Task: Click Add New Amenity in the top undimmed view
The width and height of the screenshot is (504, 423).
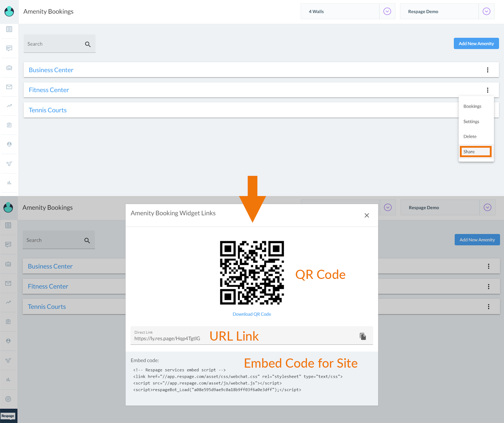Action: (x=476, y=43)
